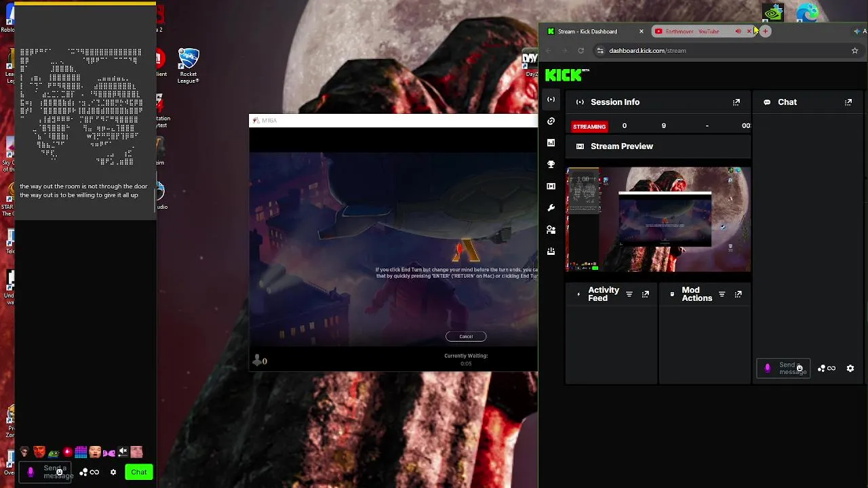Click the Session Info panel header
The height and width of the screenshot is (488, 868).
click(658, 102)
